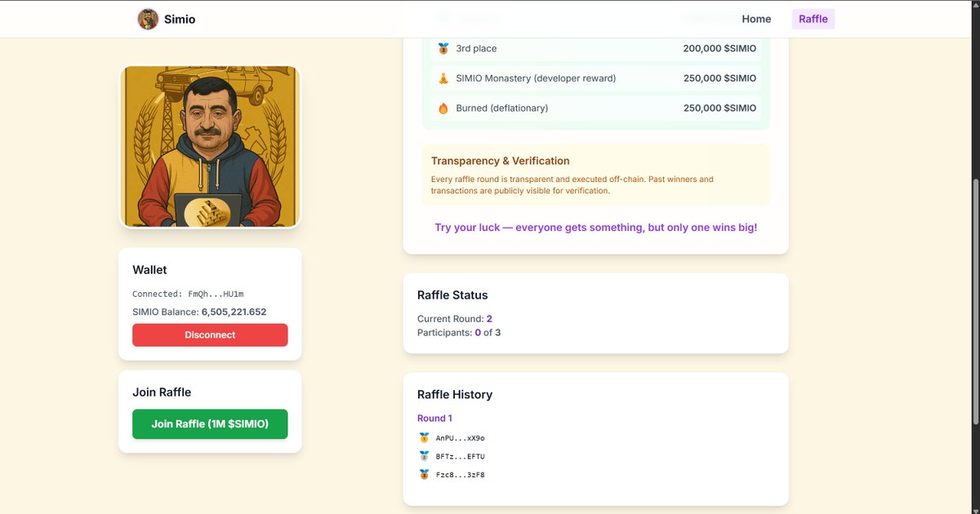Click the silver medal icon next to BFTz...EFTU
Viewport: 980px width, 514px height.
tap(424, 456)
